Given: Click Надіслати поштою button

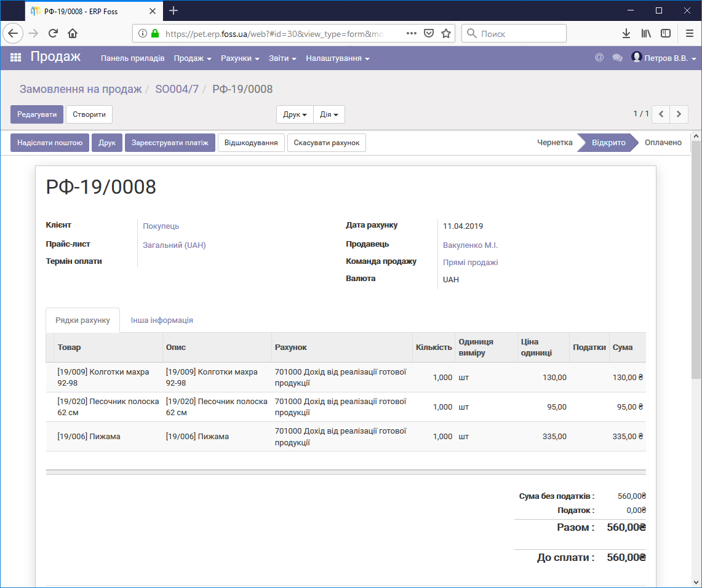Looking at the screenshot, I should 50,143.
